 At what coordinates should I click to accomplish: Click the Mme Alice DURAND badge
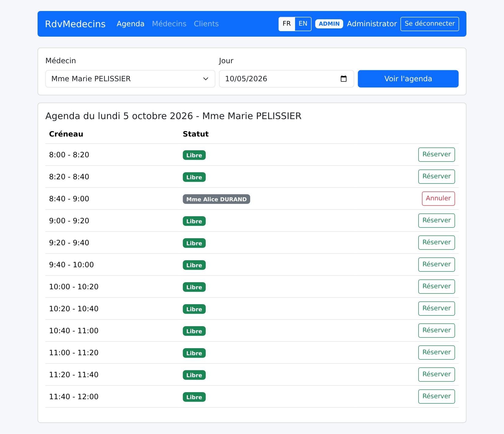tap(216, 199)
